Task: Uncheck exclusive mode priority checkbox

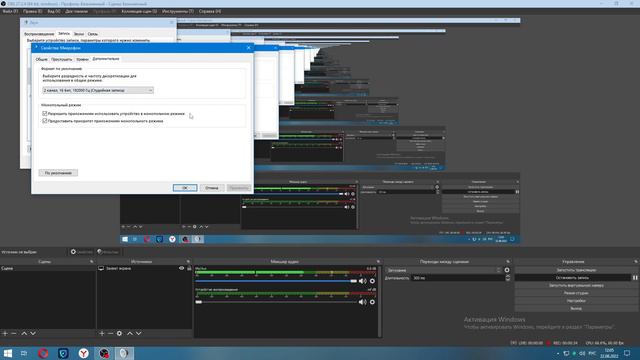Action: [44, 121]
